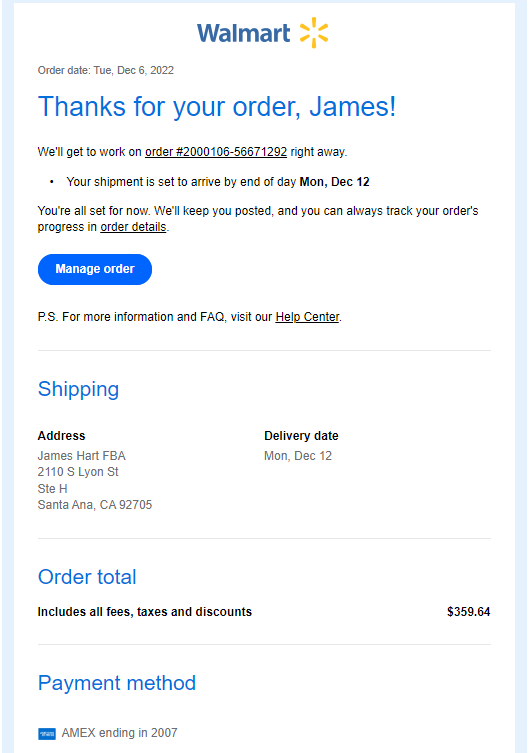
Task: Visit the Help Center link
Action: (x=307, y=317)
